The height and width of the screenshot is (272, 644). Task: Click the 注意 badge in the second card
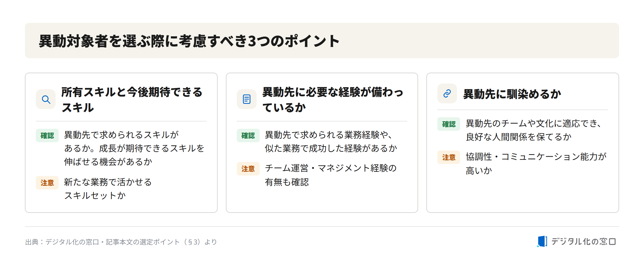(248, 169)
